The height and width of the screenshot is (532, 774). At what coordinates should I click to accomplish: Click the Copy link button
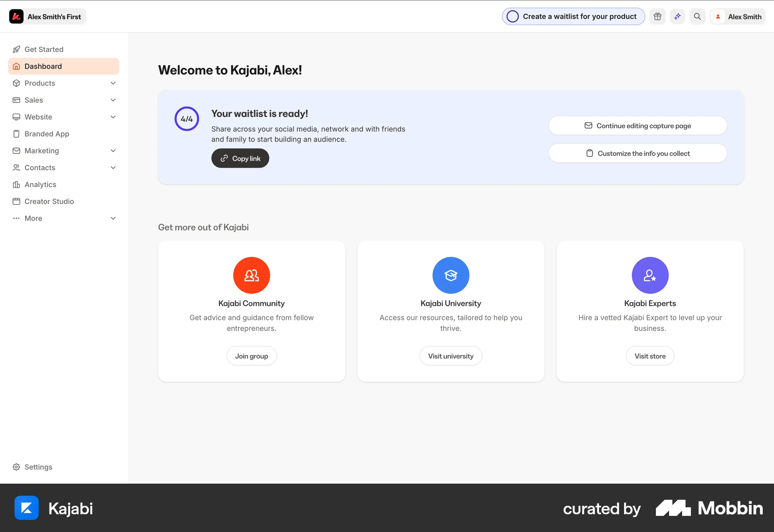(x=240, y=158)
